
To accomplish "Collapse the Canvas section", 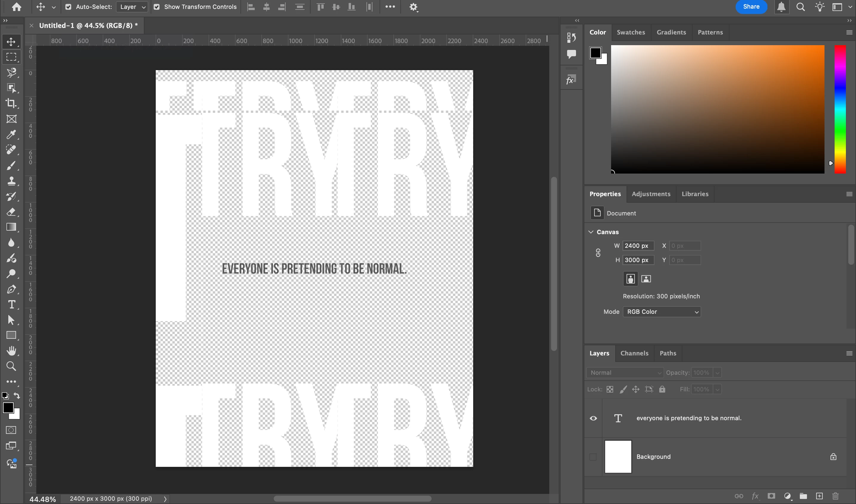I will 591,232.
